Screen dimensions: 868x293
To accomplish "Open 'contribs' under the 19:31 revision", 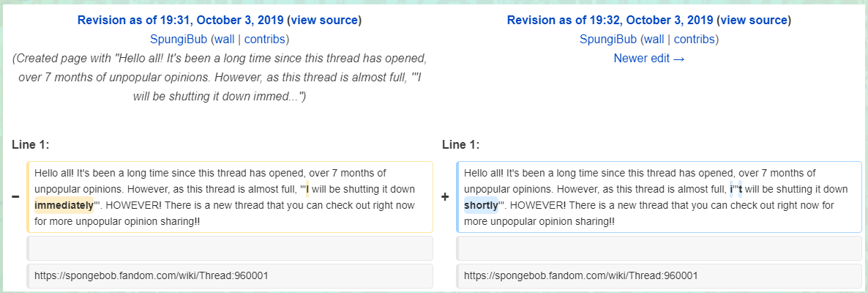I will coord(265,39).
